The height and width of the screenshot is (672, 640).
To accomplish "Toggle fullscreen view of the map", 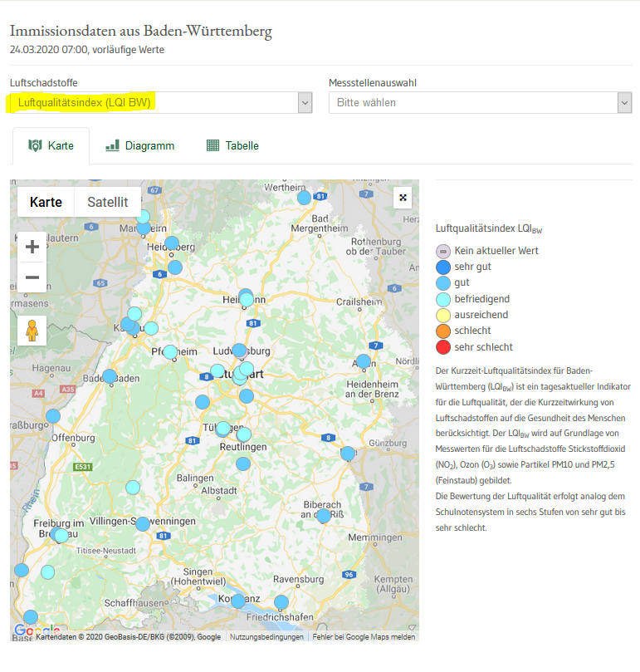I will (x=403, y=198).
